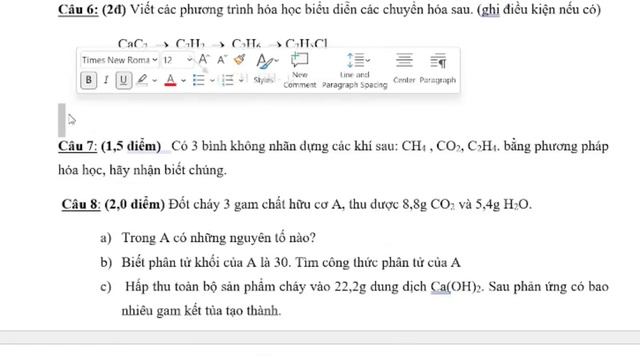The width and height of the screenshot is (640, 360).
Task: Apply numbered list formatting
Action: coord(227,80)
